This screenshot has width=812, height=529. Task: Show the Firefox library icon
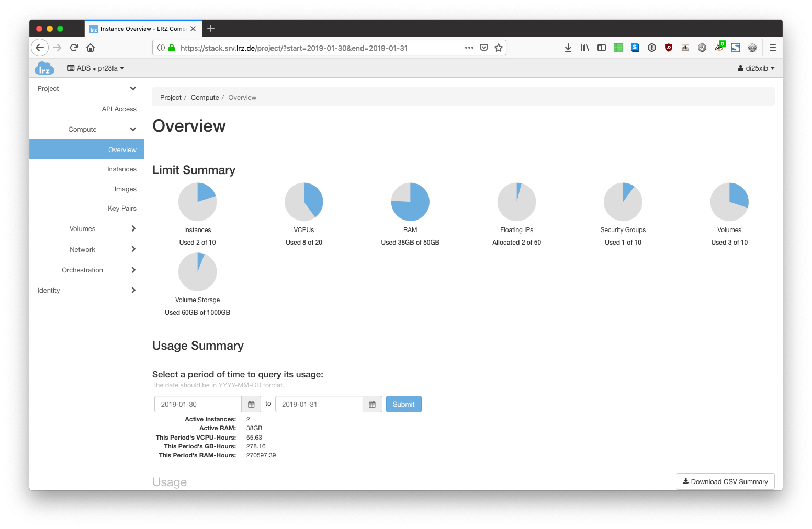[585, 48]
